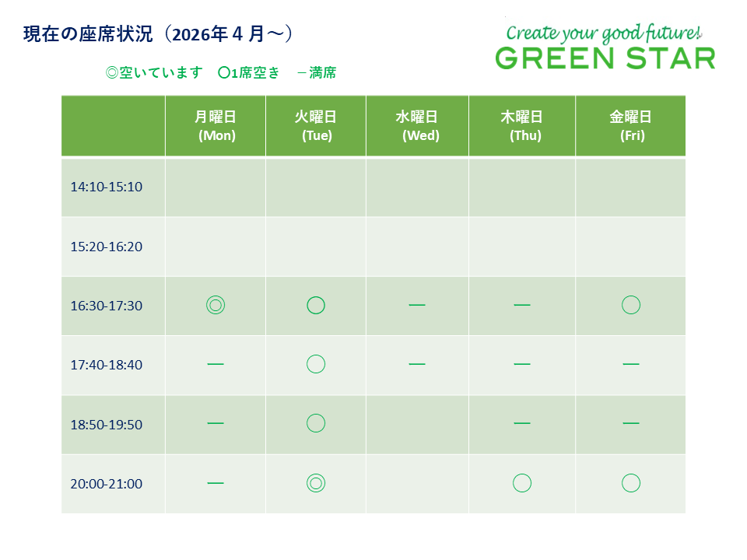Select the 金曜日 (Fri) column header
This screenshot has height=560, width=747.
coord(630,125)
